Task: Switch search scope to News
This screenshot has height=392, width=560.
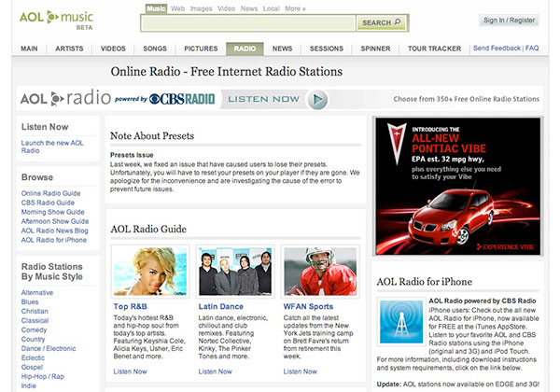Action: point(249,8)
